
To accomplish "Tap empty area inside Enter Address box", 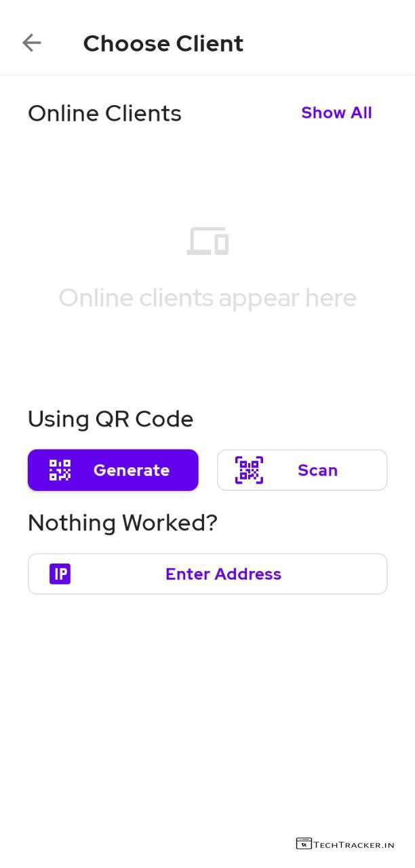I will pyautogui.click(x=339, y=574).
